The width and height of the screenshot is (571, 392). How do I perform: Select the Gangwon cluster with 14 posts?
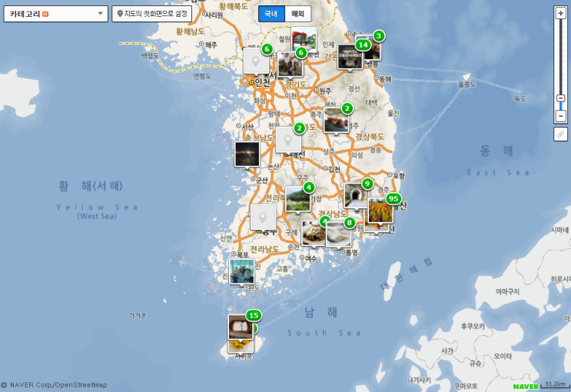350,57
